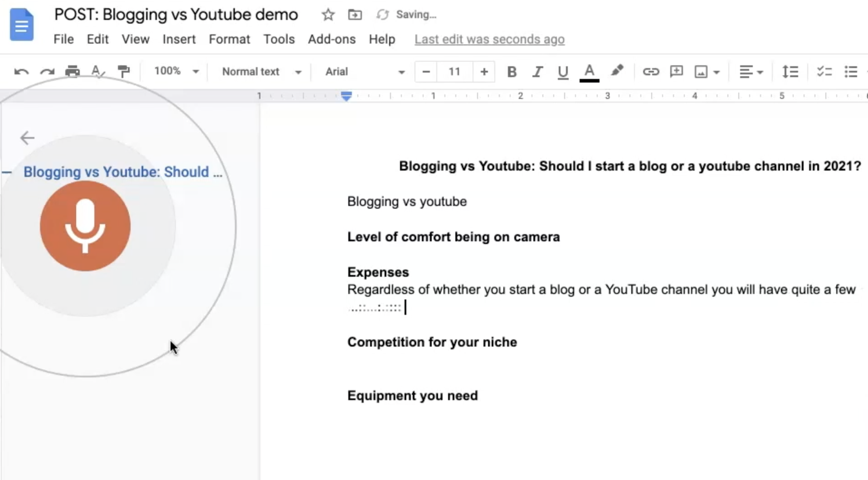This screenshot has width=868, height=480.
Task: Open the Insert menu
Action: click(179, 39)
